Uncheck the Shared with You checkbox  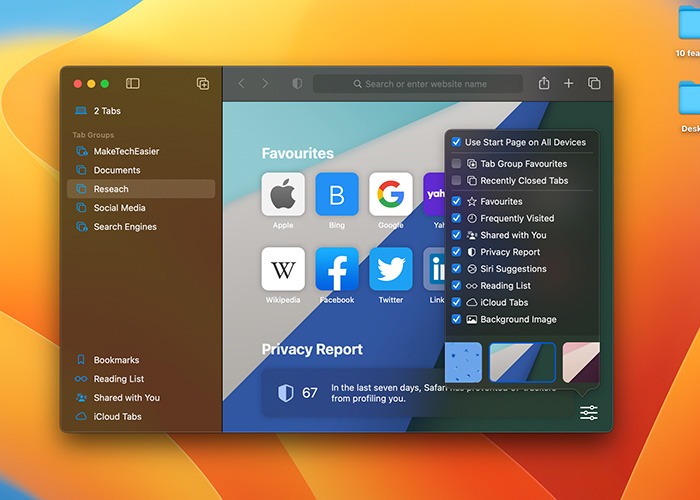456,235
